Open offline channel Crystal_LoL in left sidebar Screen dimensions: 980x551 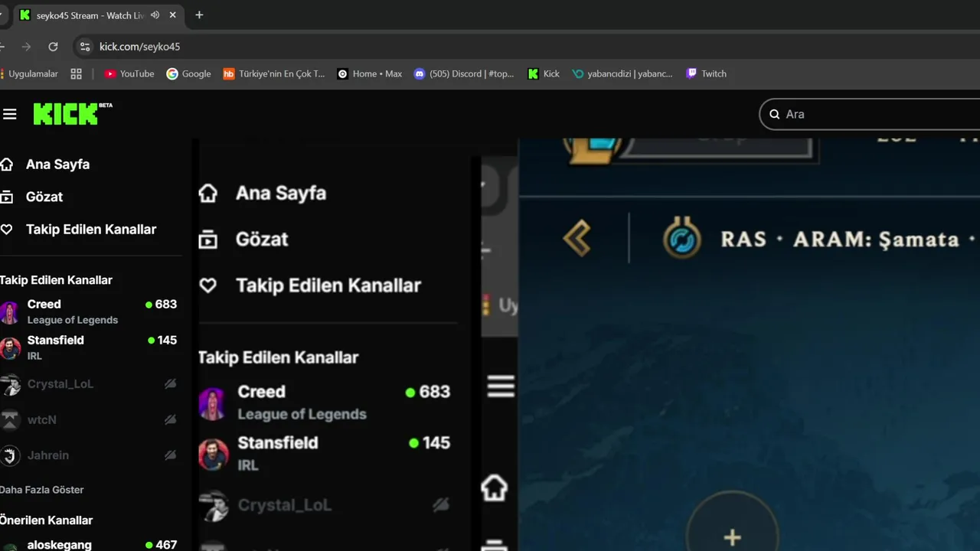pyautogui.click(x=90, y=384)
